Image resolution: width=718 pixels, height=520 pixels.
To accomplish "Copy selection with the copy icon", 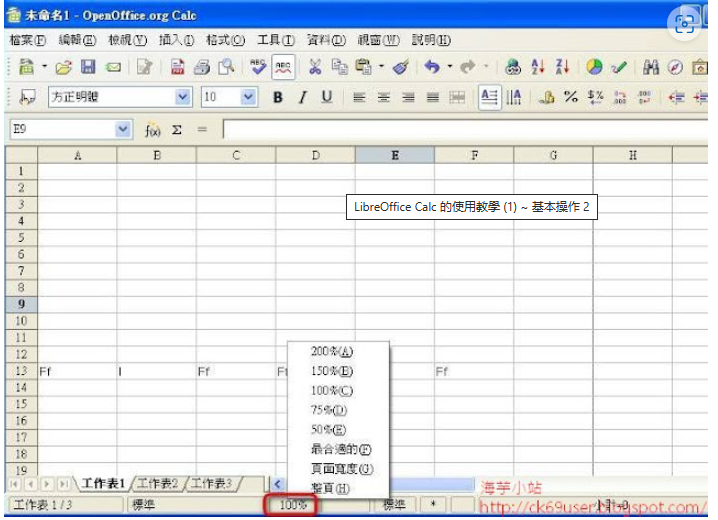I will tap(339, 67).
